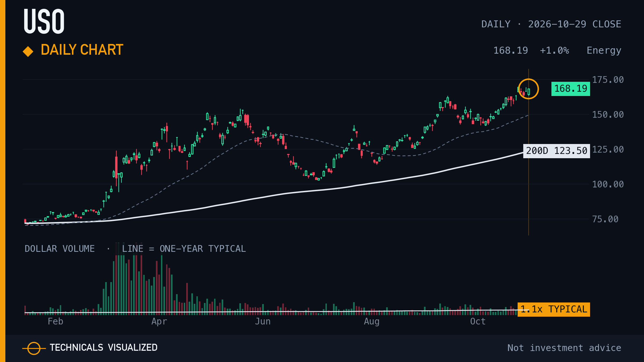The width and height of the screenshot is (644, 362).
Task: Click the 168.19 price in the header
Action: [511, 50]
